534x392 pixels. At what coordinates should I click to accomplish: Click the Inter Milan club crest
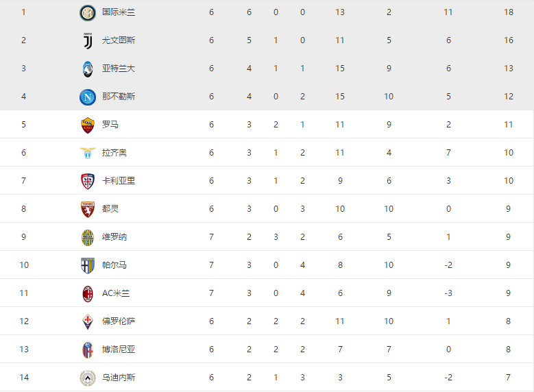(x=88, y=13)
